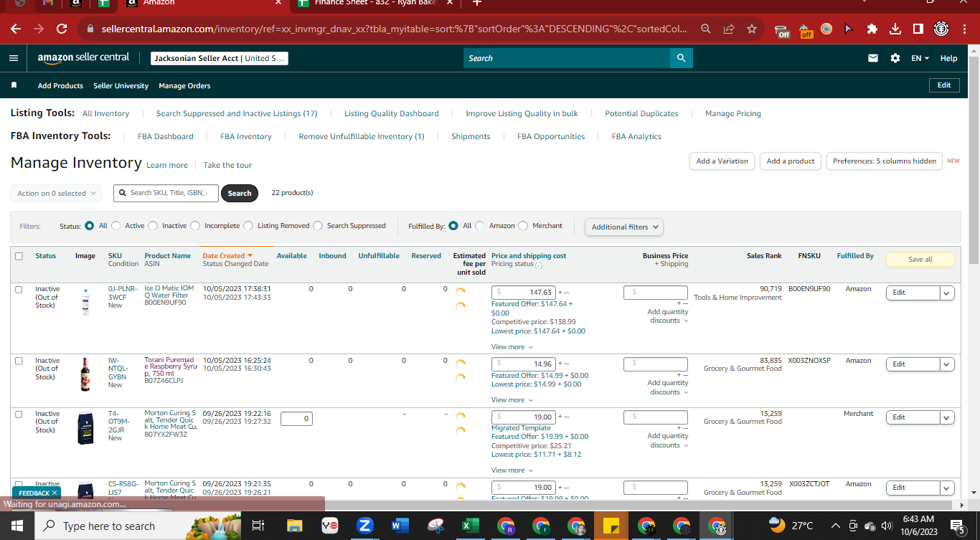Open Search Suppressed and Inactive Listings (17)
Image resolution: width=980 pixels, height=540 pixels.
pos(237,113)
